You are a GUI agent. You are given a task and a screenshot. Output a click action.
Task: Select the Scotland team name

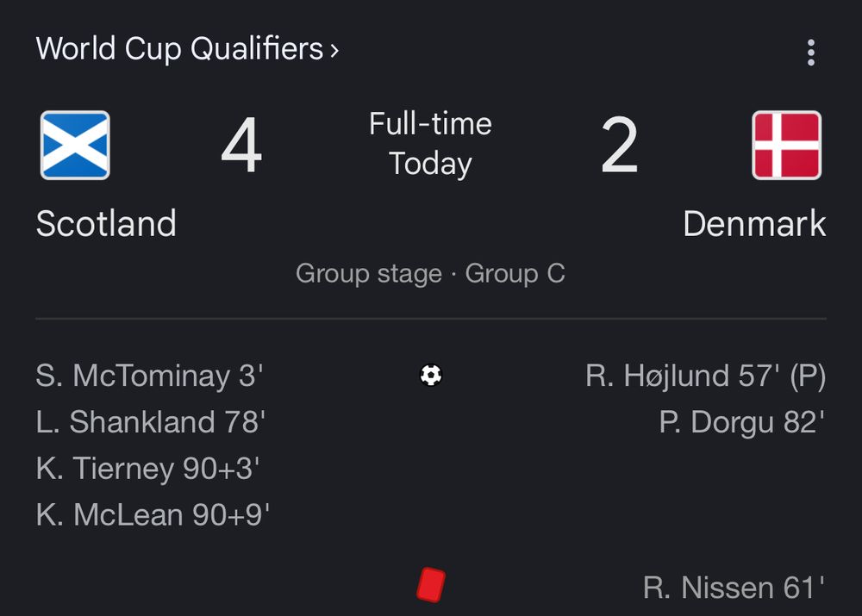click(x=106, y=224)
